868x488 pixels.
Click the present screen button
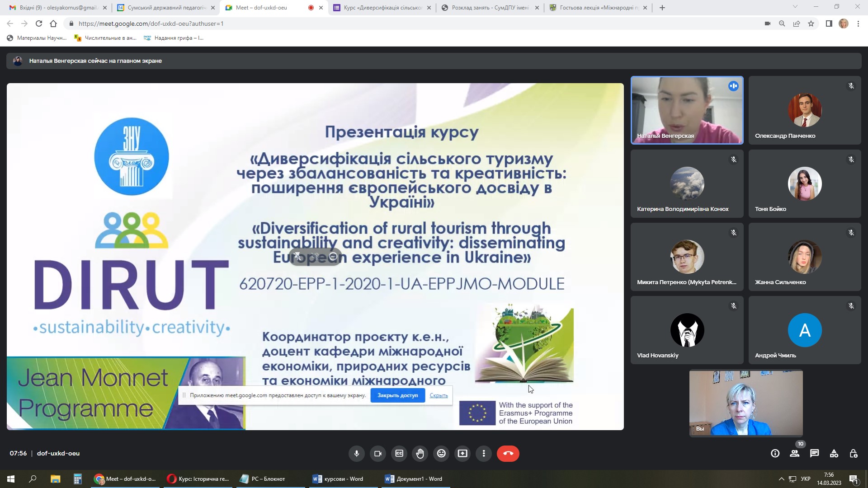point(462,453)
